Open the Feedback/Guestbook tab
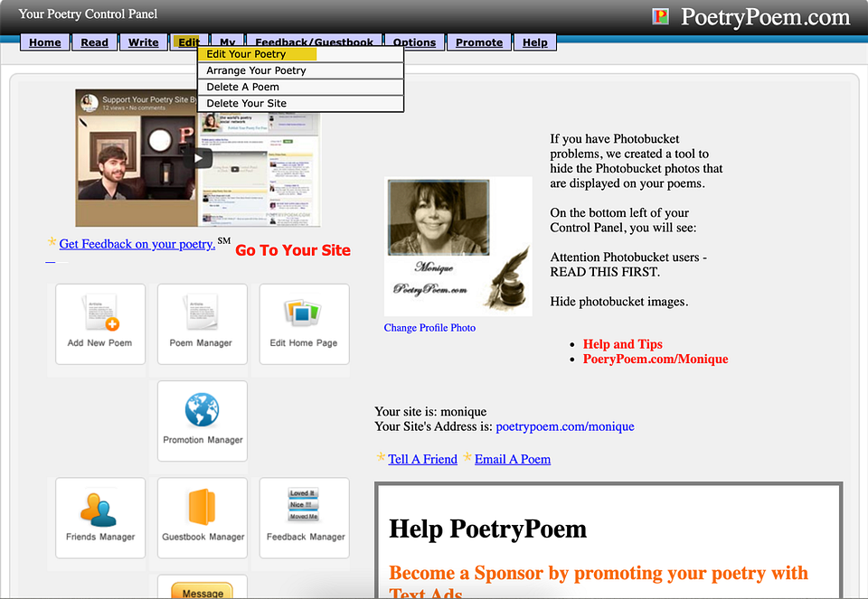The height and width of the screenshot is (599, 868). pyautogui.click(x=315, y=42)
